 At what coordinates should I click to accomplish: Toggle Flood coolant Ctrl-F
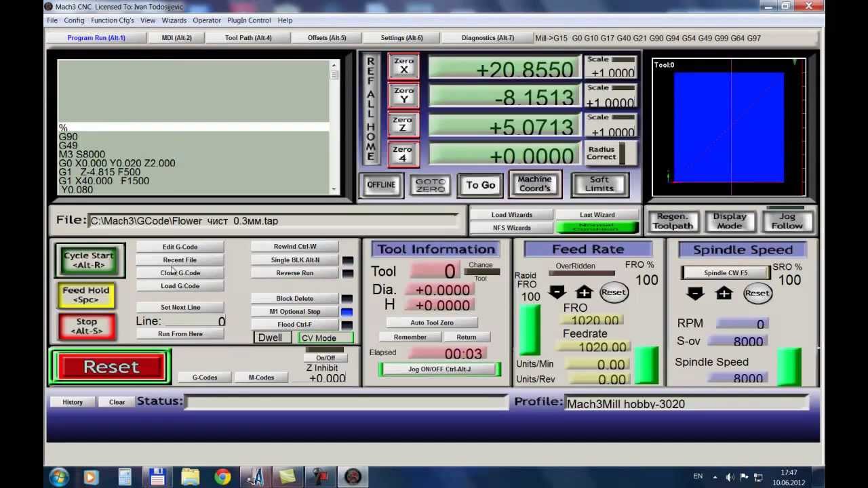click(x=295, y=325)
